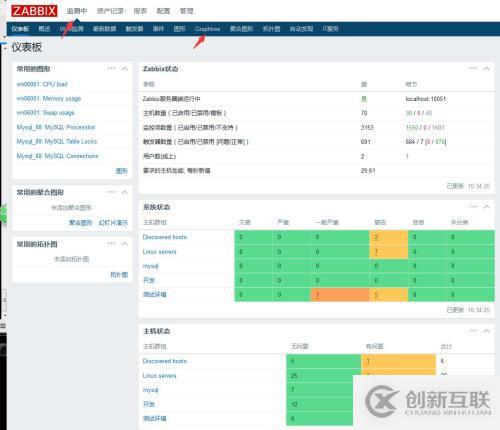Click the value 3153 in Zabbix状态

(367, 128)
